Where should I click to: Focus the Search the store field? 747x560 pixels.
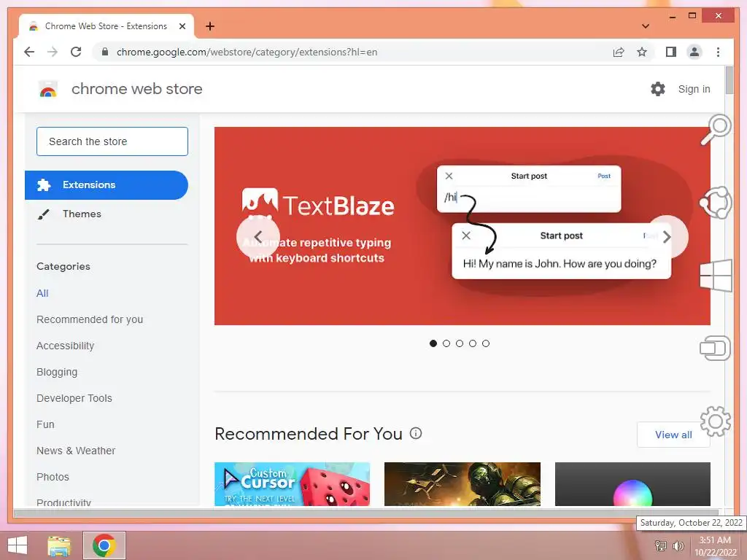pos(112,141)
